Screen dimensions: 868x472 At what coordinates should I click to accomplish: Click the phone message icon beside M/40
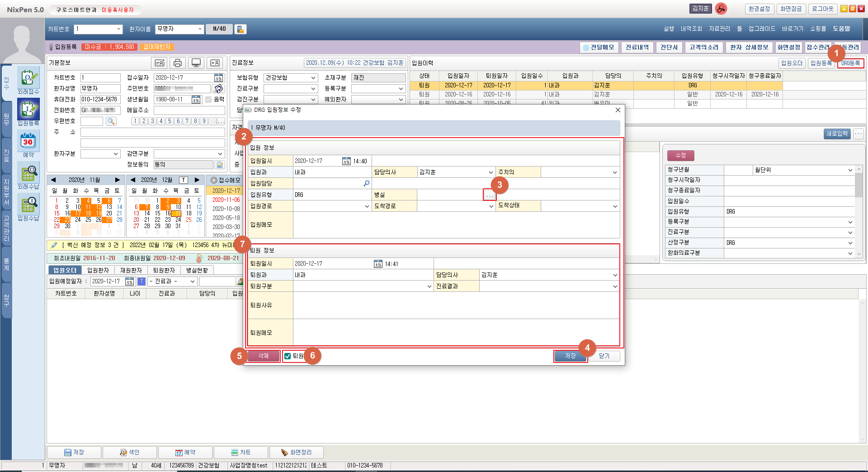[x=241, y=29]
